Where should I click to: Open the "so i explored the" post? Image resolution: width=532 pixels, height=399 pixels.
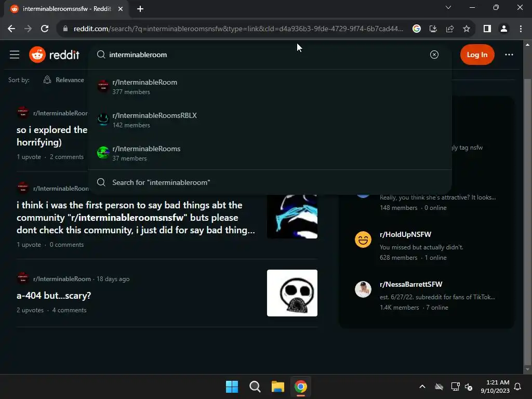[x=52, y=136]
